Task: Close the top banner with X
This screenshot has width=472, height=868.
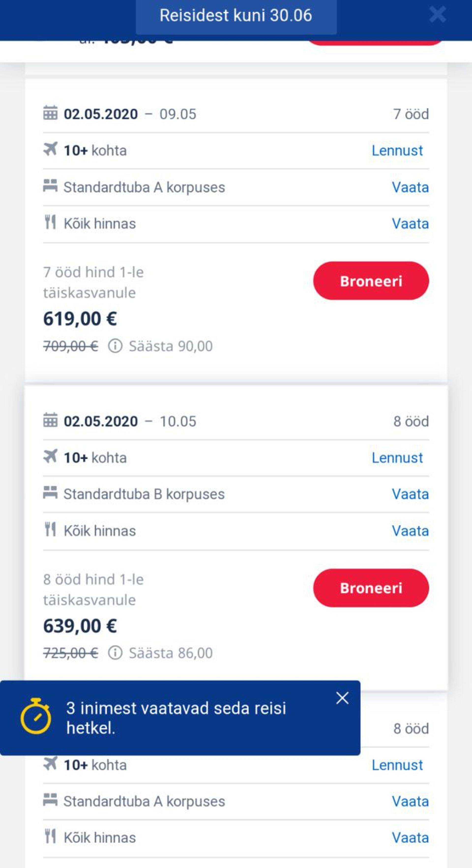Action: (438, 15)
